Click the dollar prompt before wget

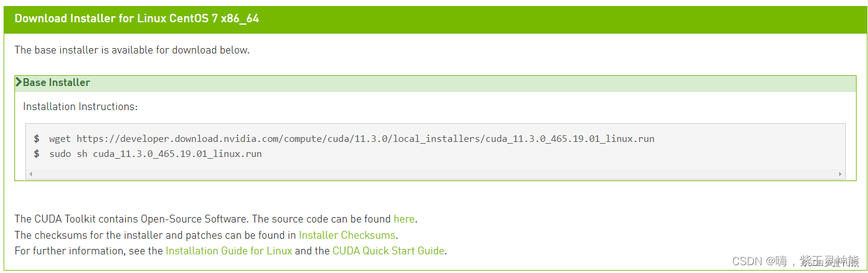(37, 139)
